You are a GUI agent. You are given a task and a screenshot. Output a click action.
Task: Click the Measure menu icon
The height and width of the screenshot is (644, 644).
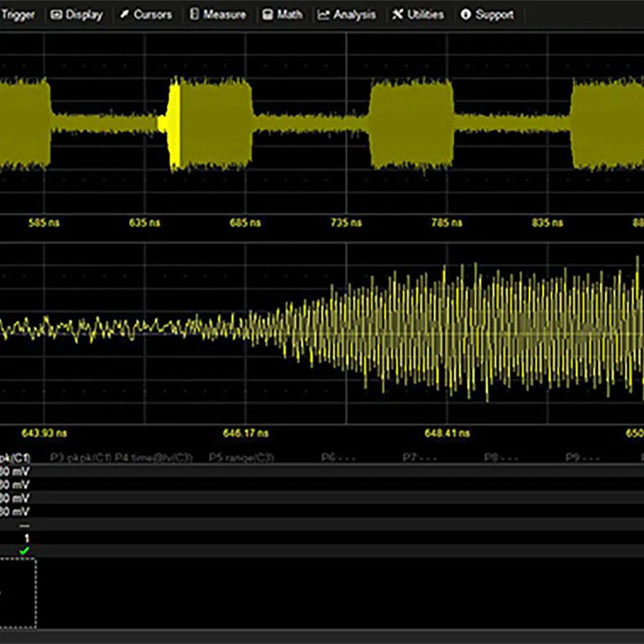click(x=194, y=15)
